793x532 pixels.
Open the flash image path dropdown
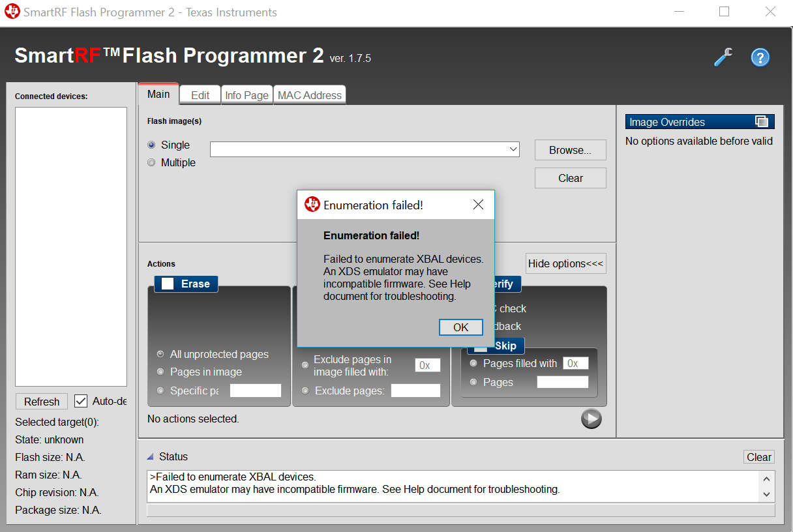pyautogui.click(x=513, y=149)
